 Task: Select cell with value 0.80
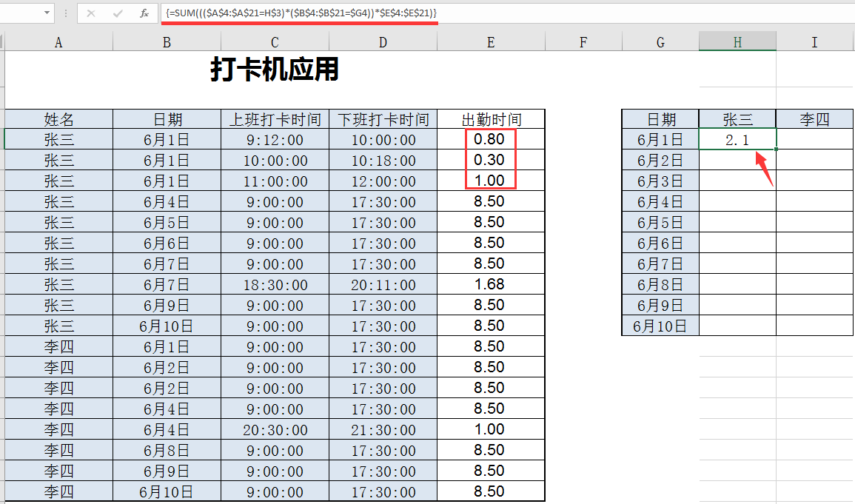(x=491, y=139)
